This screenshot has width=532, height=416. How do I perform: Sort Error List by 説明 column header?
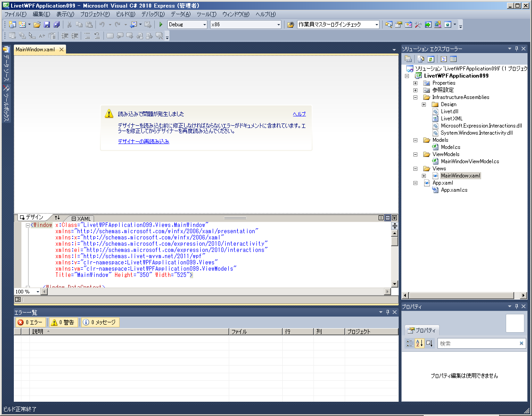129,332
